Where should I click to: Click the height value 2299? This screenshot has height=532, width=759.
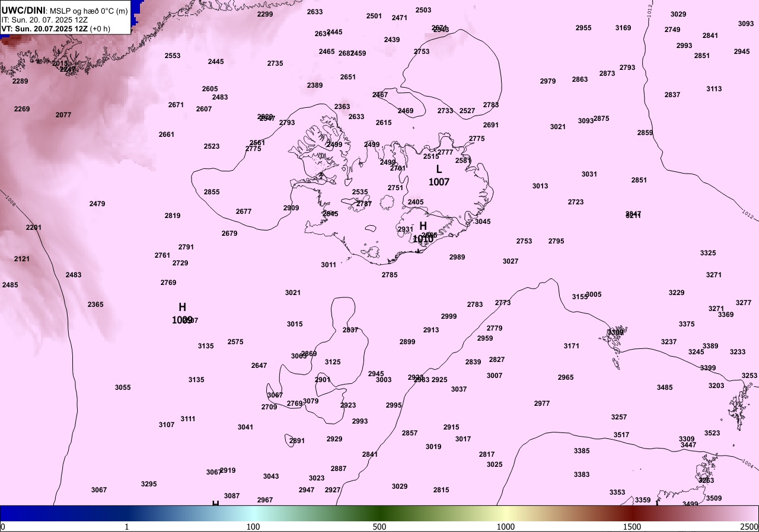click(x=265, y=14)
